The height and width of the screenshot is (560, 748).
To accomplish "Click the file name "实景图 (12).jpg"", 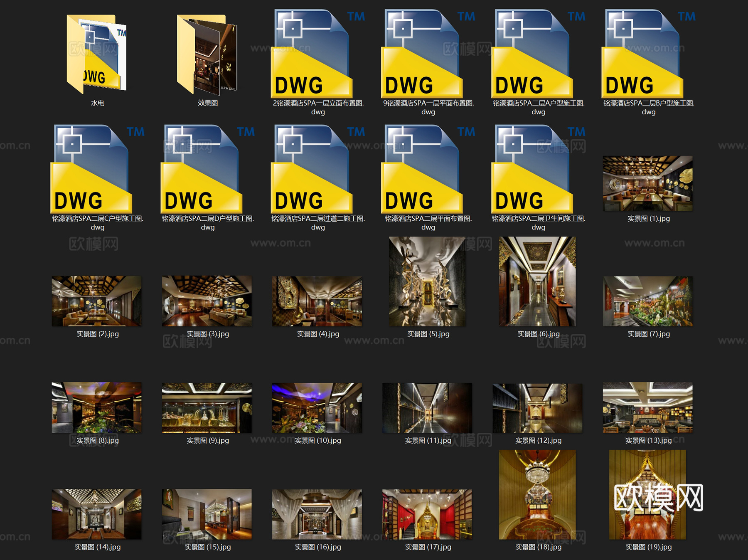I will point(539,441).
